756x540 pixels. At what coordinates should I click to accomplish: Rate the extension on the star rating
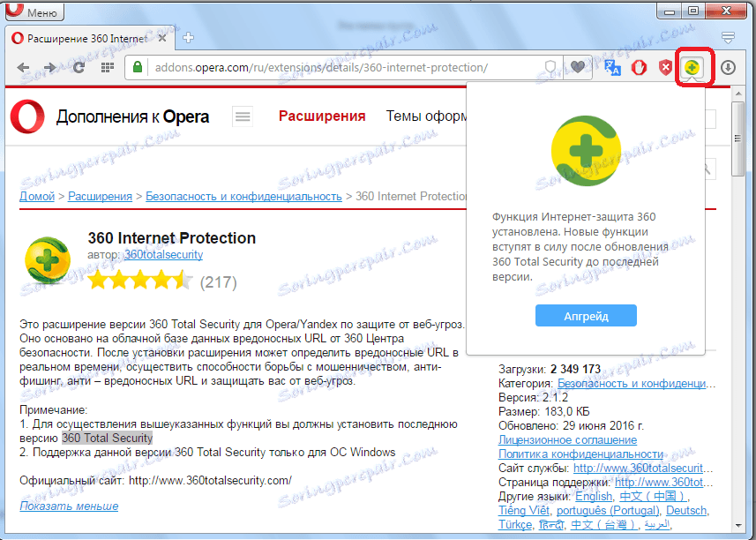point(140,281)
